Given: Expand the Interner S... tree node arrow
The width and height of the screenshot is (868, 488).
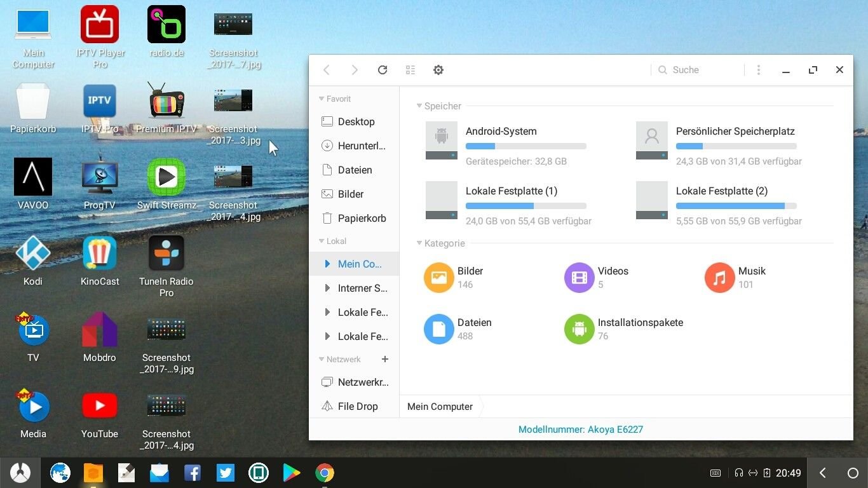Looking at the screenshot, I should tap(327, 288).
